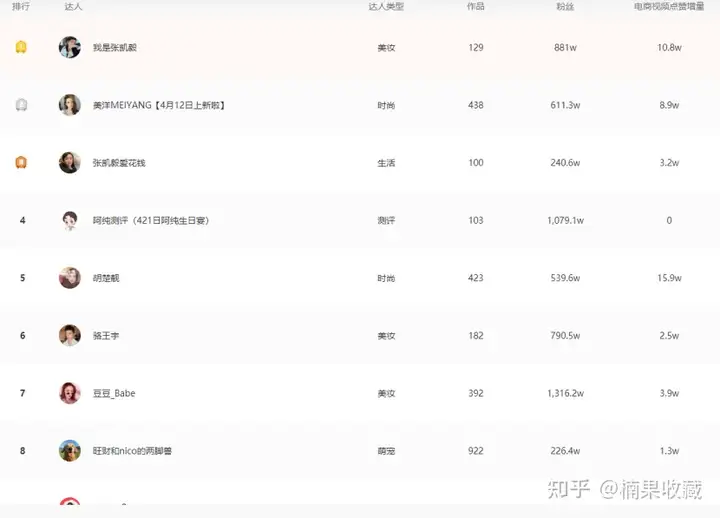Select 美妆 type in 我是张凯毅 row
Screen dimensions: 720x518
386,48
